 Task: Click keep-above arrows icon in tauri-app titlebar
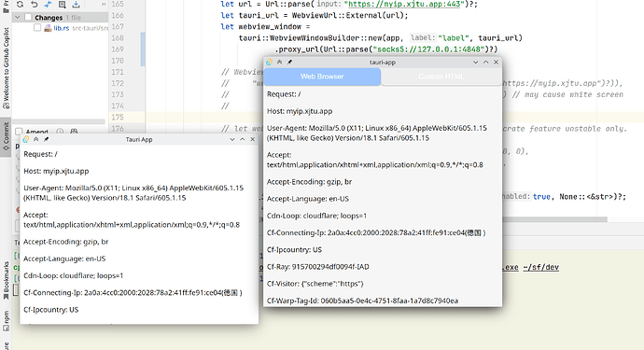pyautogui.click(x=279, y=62)
